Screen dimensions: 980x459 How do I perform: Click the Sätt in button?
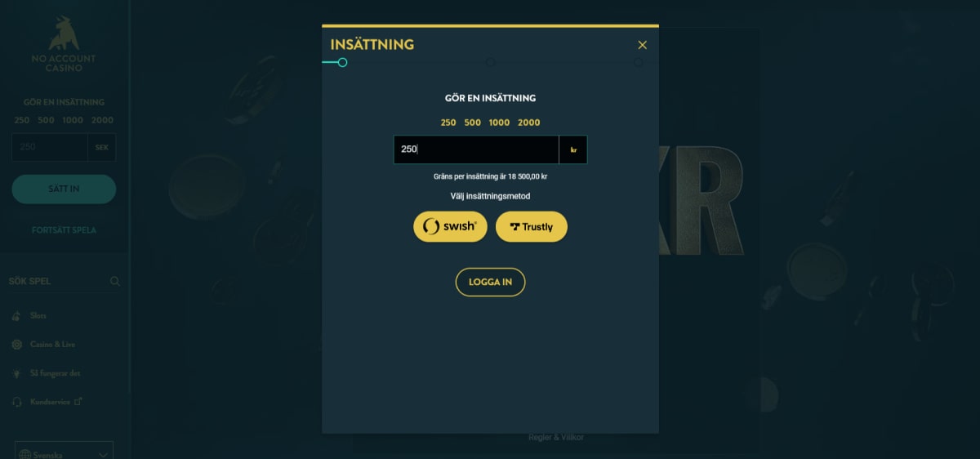click(64, 189)
